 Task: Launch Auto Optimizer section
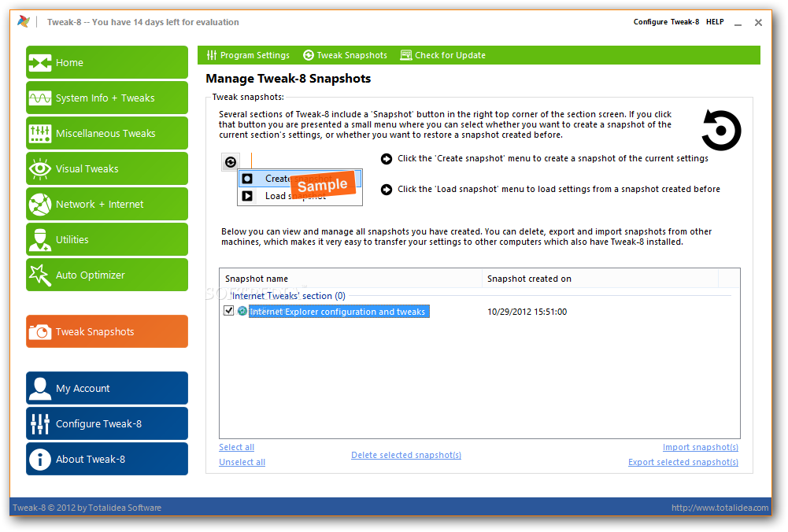click(107, 275)
